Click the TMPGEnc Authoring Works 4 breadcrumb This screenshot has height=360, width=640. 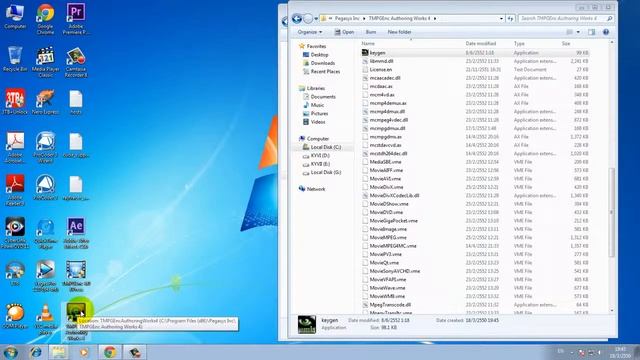pos(399,18)
